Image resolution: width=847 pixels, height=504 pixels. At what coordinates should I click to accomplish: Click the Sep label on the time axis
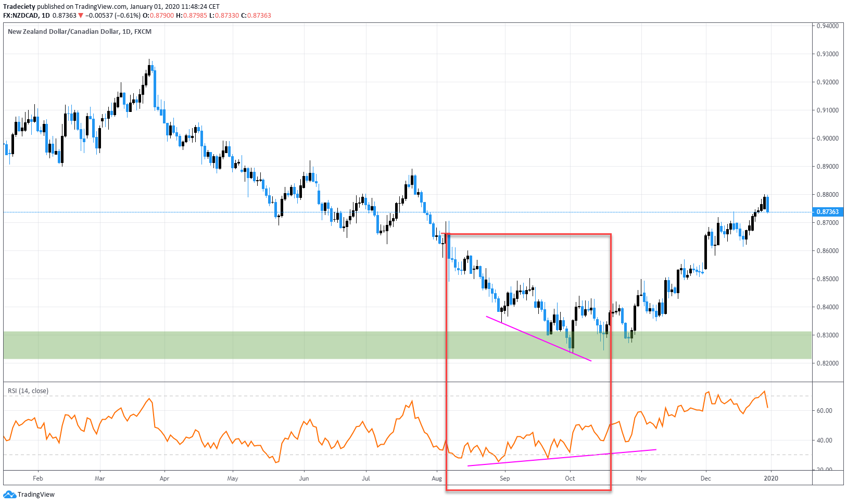point(504,478)
